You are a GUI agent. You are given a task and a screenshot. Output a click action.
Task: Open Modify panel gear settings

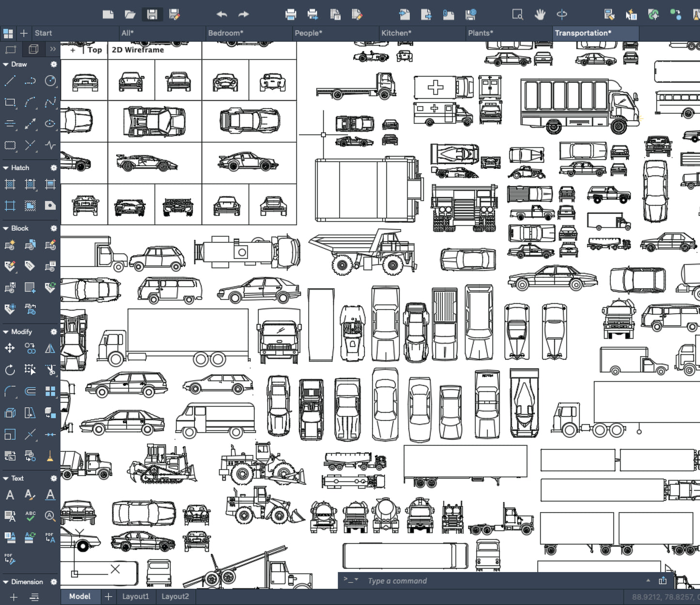click(x=53, y=332)
